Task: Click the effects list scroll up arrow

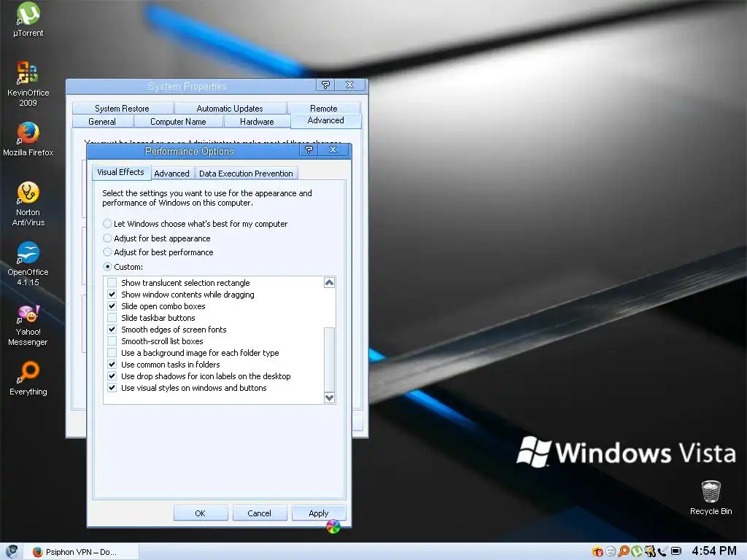Action: click(x=329, y=283)
